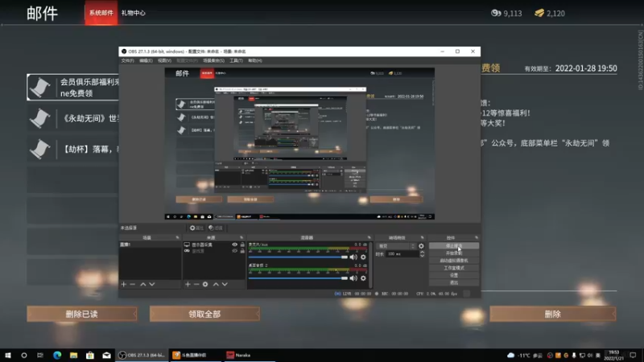
Task: Open scene transition properties gear
Action: point(421,246)
